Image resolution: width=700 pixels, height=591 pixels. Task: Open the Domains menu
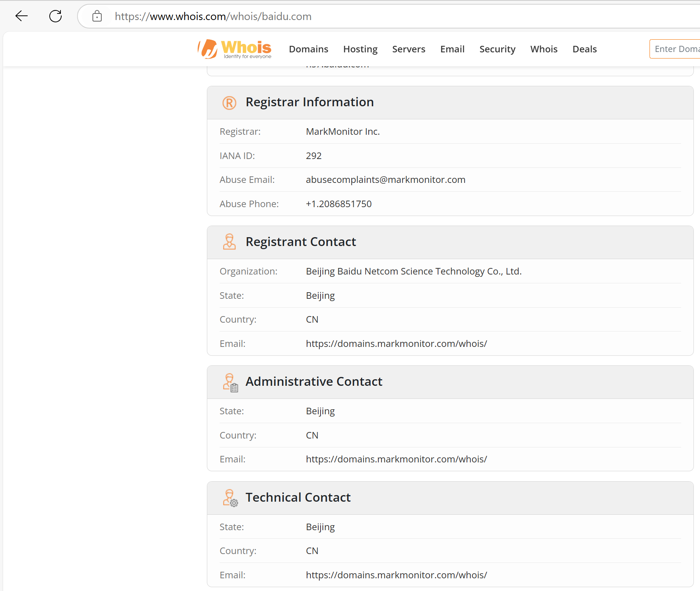[x=309, y=49]
